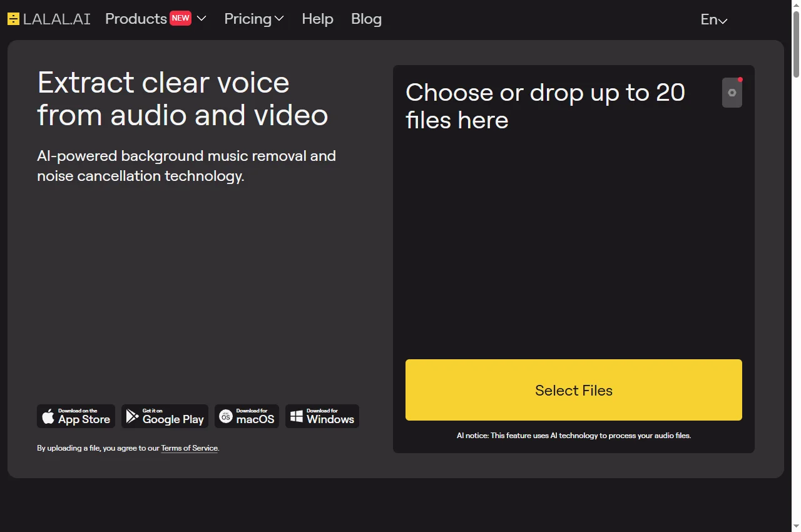Click the 'Choose or drop up to 20 files here' text
The image size is (801, 532).
point(545,106)
